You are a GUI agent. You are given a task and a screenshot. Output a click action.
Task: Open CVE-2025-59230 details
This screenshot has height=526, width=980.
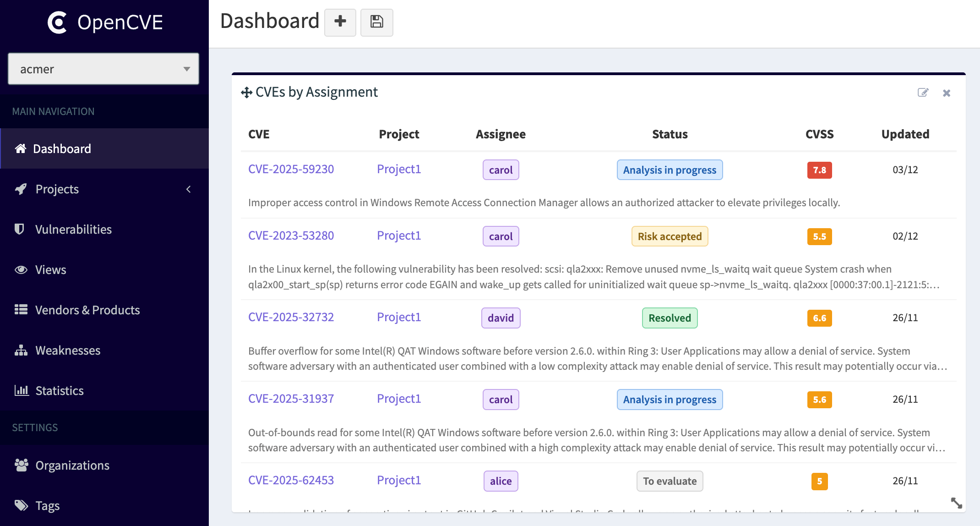[x=291, y=169]
